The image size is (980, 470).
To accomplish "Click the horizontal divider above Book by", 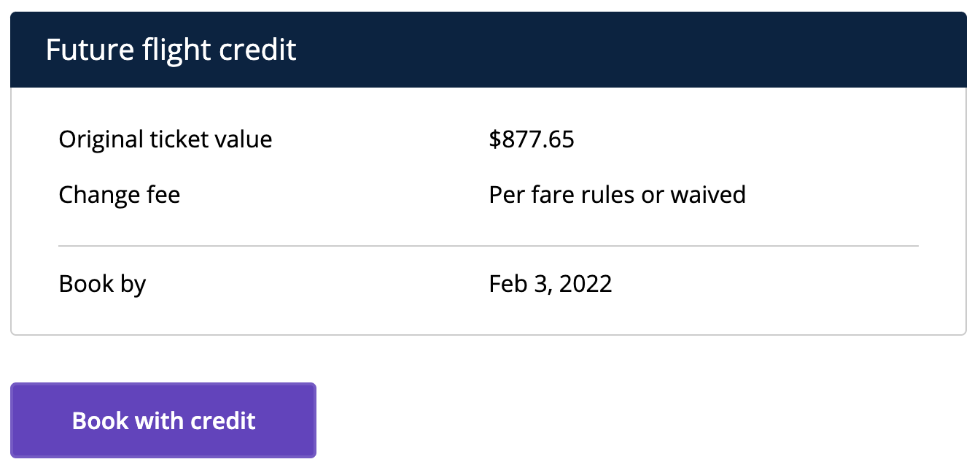I will pyautogui.click(x=488, y=247).
